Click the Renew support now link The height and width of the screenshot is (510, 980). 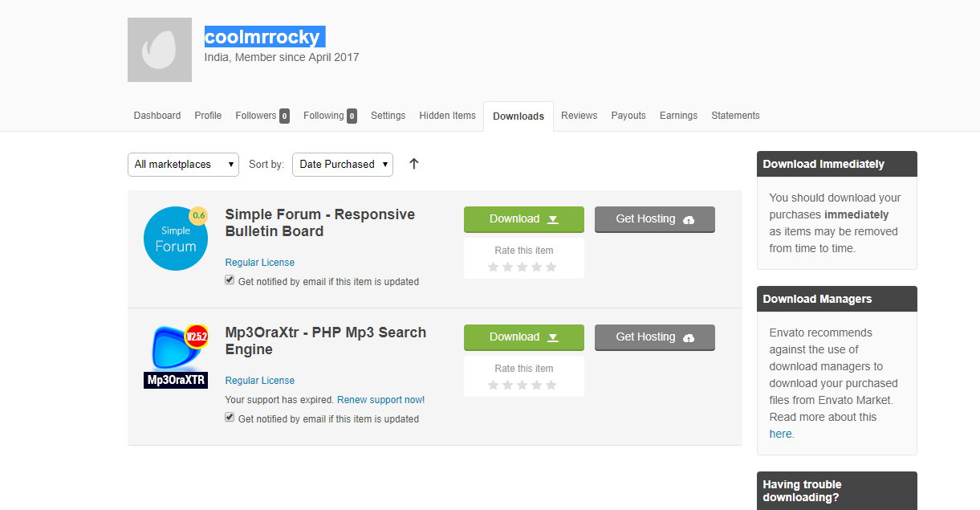pyautogui.click(x=380, y=400)
